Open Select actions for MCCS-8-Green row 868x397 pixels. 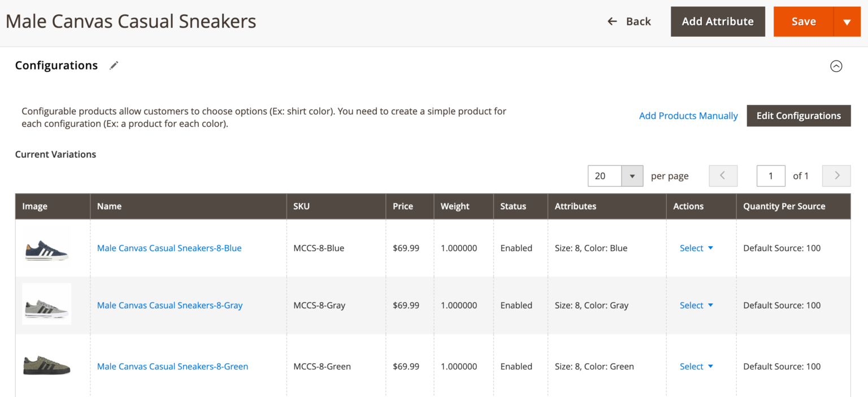pyautogui.click(x=696, y=366)
